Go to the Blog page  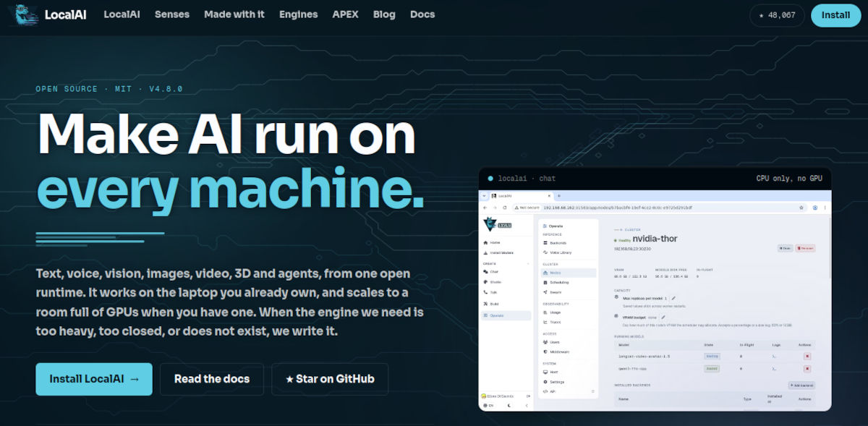tap(384, 14)
